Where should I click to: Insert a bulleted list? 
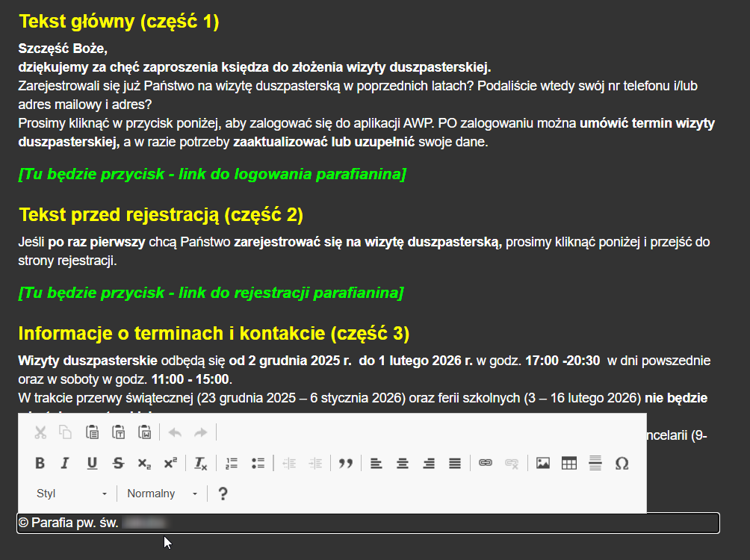(258, 464)
